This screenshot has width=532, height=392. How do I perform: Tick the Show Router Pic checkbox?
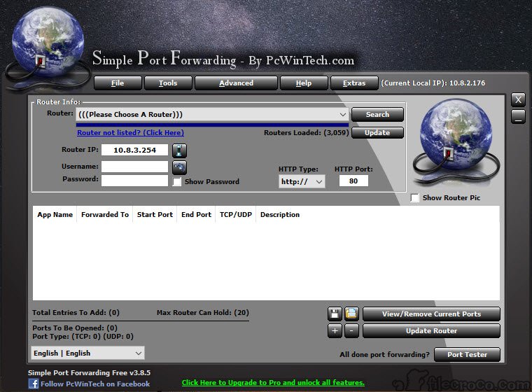coord(414,197)
